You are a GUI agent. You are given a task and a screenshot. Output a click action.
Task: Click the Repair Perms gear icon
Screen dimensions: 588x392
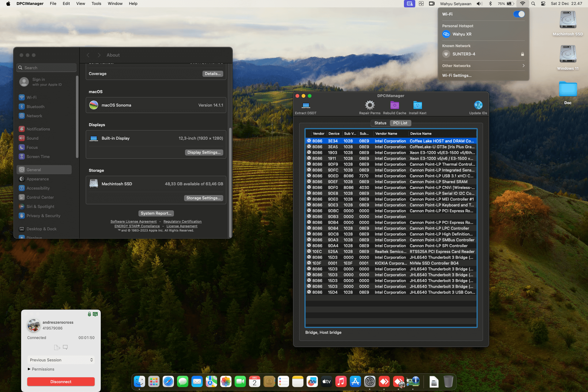(x=370, y=105)
